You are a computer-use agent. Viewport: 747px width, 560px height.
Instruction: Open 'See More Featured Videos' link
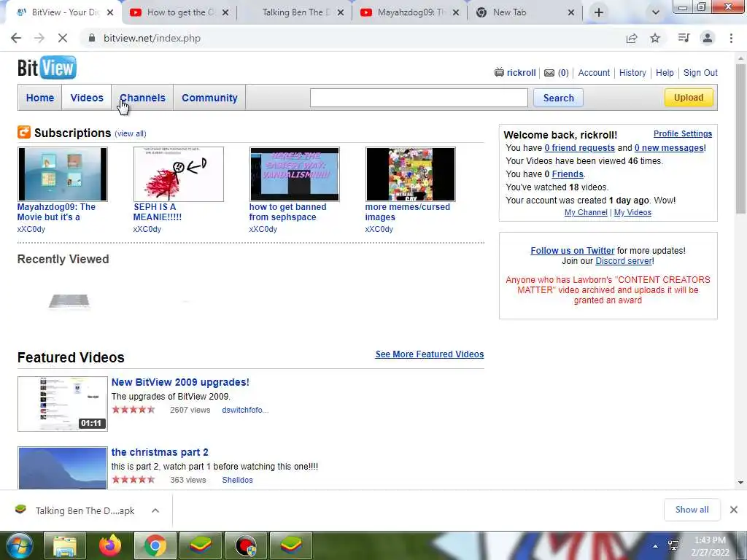429,354
